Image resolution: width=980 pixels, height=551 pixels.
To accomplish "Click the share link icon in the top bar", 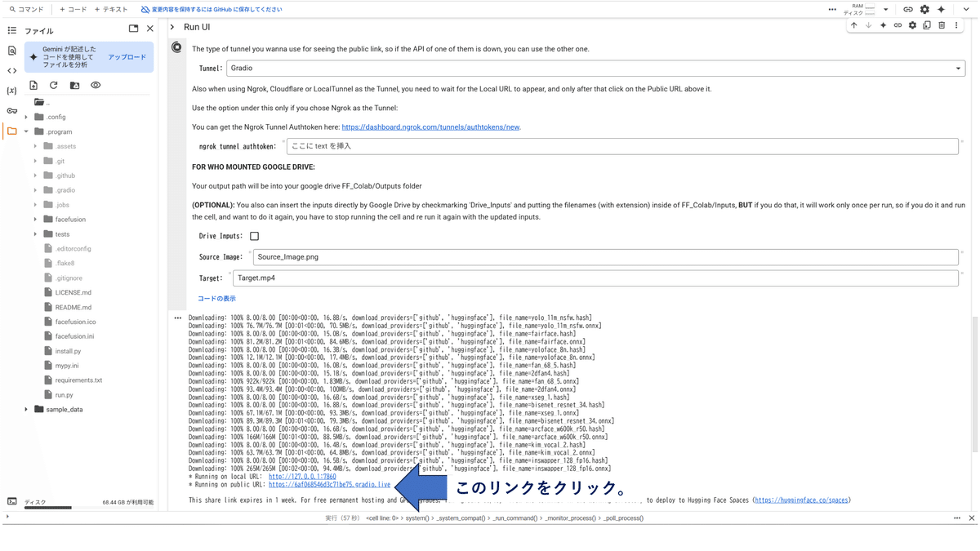I will [907, 9].
